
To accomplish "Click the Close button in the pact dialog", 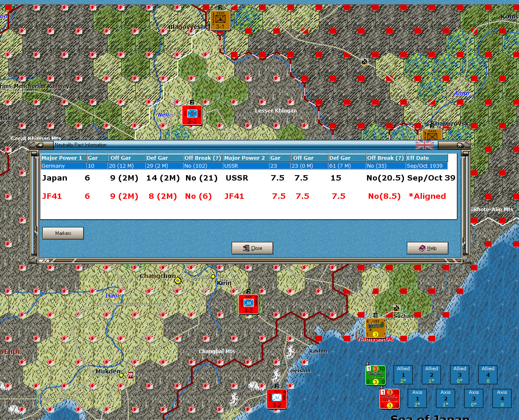I will (x=252, y=248).
